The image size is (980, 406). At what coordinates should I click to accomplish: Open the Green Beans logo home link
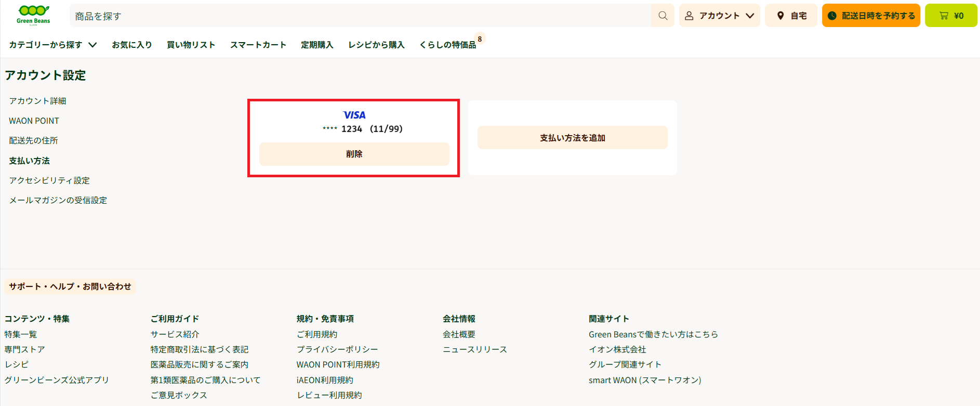(x=34, y=15)
